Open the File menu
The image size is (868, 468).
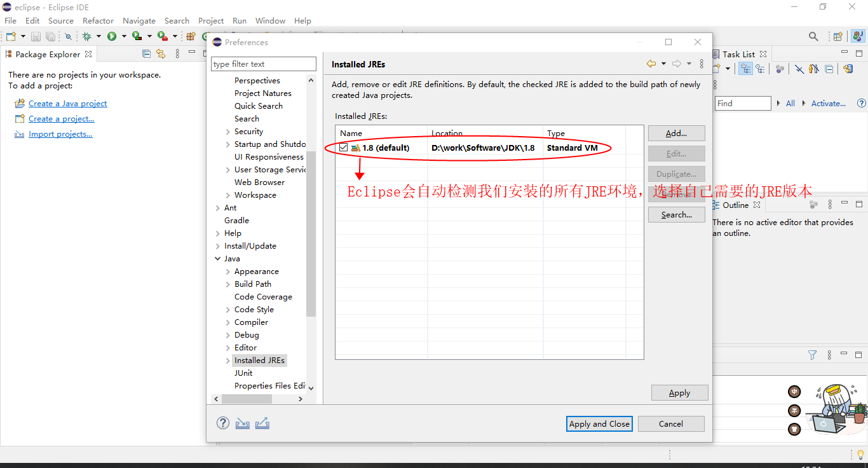click(x=11, y=20)
